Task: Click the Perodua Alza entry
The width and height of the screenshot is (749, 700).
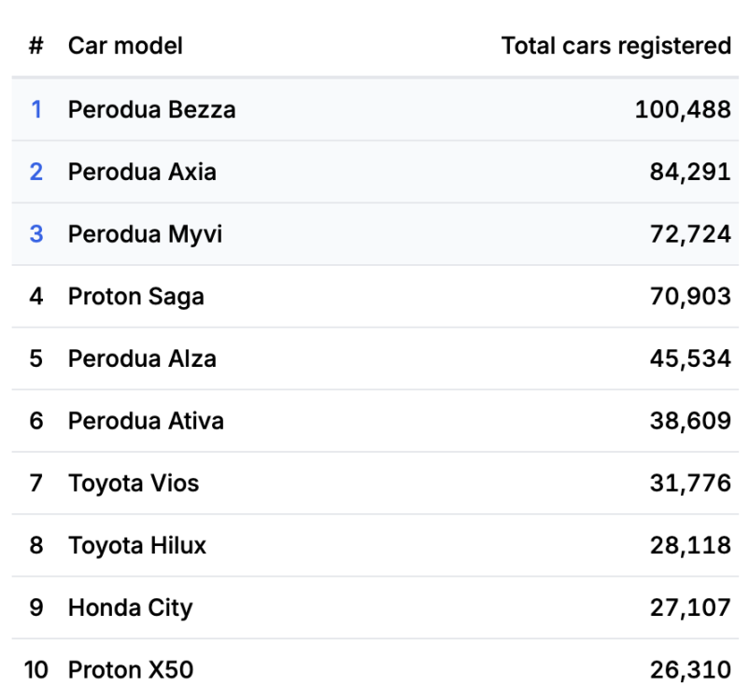Action: point(142,358)
